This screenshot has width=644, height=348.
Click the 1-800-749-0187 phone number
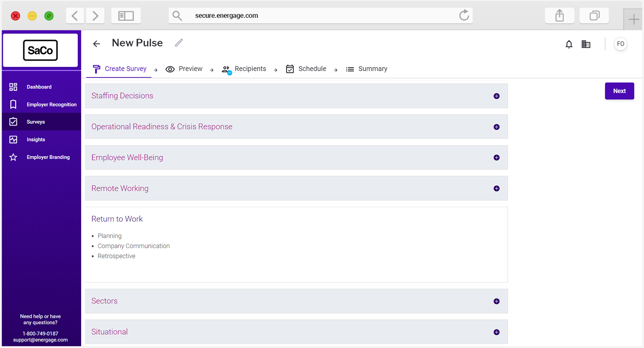[40, 333]
